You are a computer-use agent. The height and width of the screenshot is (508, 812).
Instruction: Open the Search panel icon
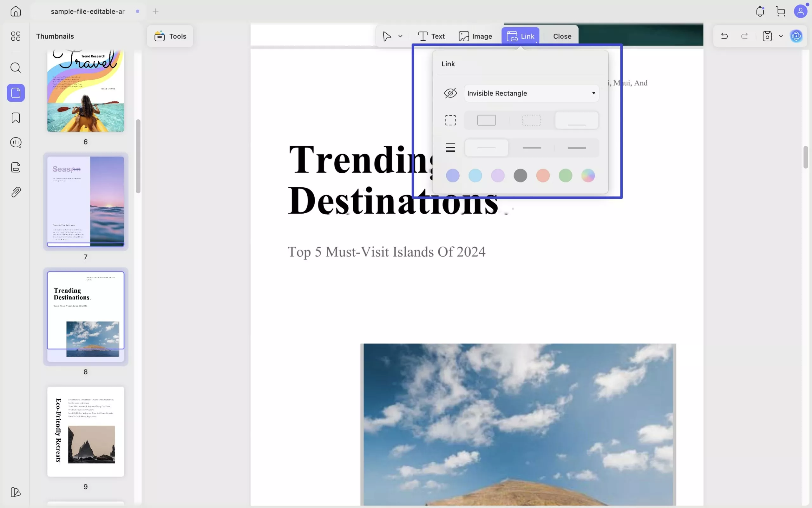pyautogui.click(x=16, y=68)
